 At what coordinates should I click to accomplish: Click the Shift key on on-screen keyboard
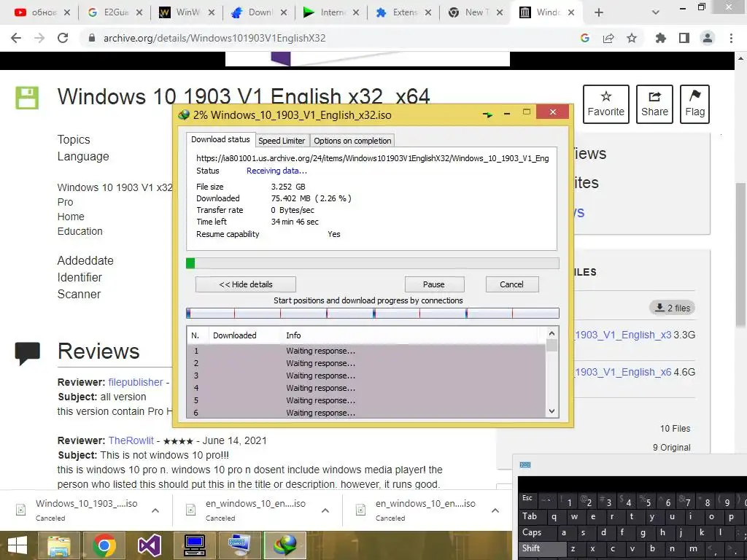click(542, 548)
